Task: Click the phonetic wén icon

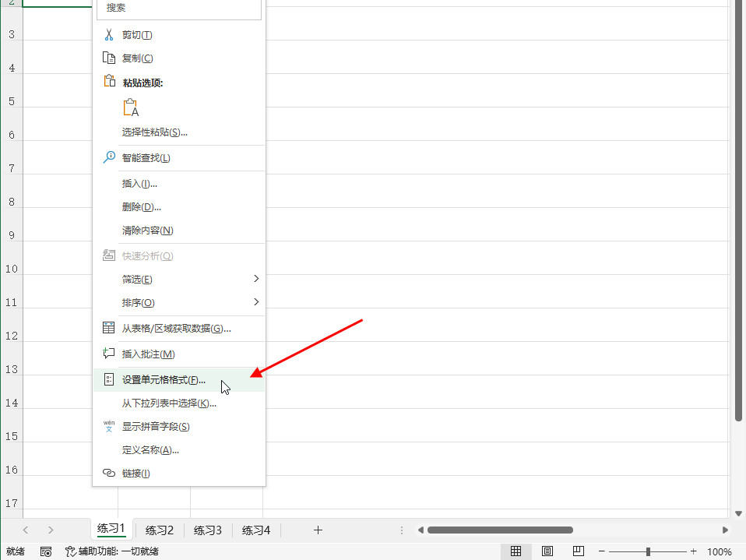Action: [109, 426]
